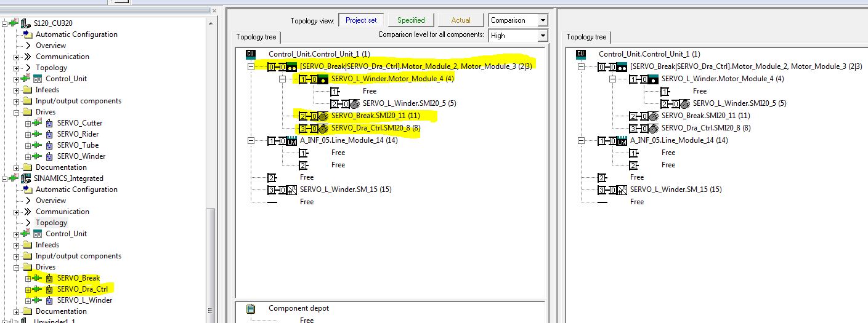Screen dimensions: 868x323
Task: Click the SM_15 sensor module icon in center tree
Action: pyautogui.click(x=293, y=189)
